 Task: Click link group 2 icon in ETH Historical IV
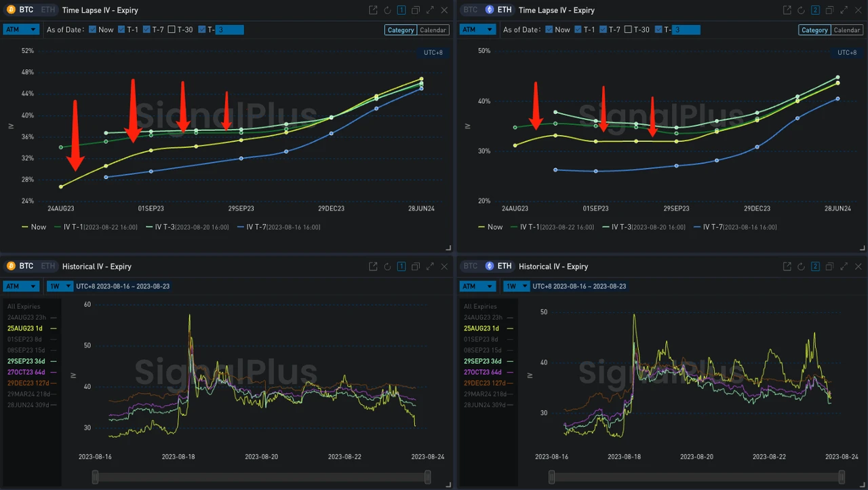[x=816, y=267]
